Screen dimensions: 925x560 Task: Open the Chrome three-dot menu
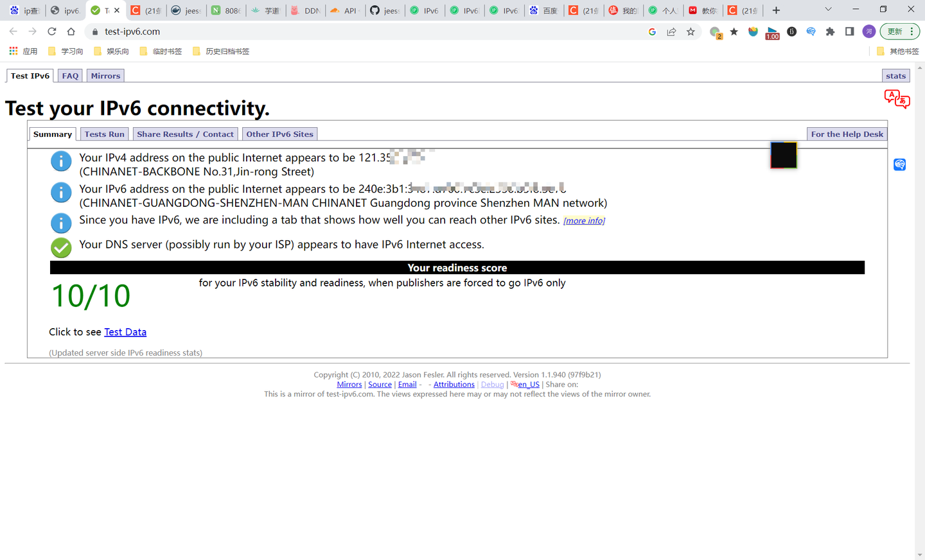click(x=912, y=31)
